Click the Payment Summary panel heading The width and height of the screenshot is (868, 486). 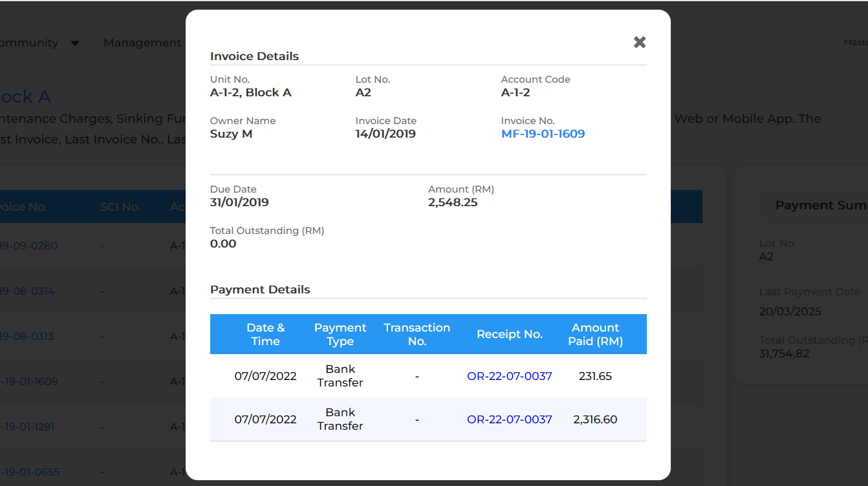pos(821,206)
